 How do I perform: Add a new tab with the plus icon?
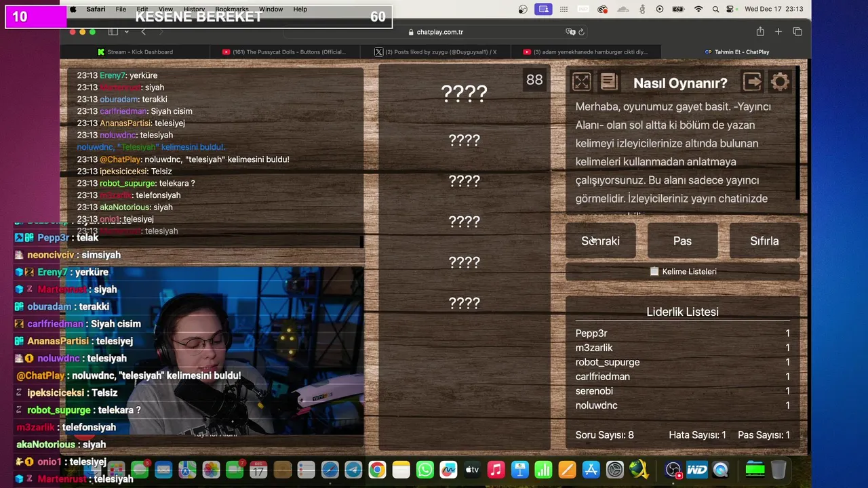pos(778,32)
